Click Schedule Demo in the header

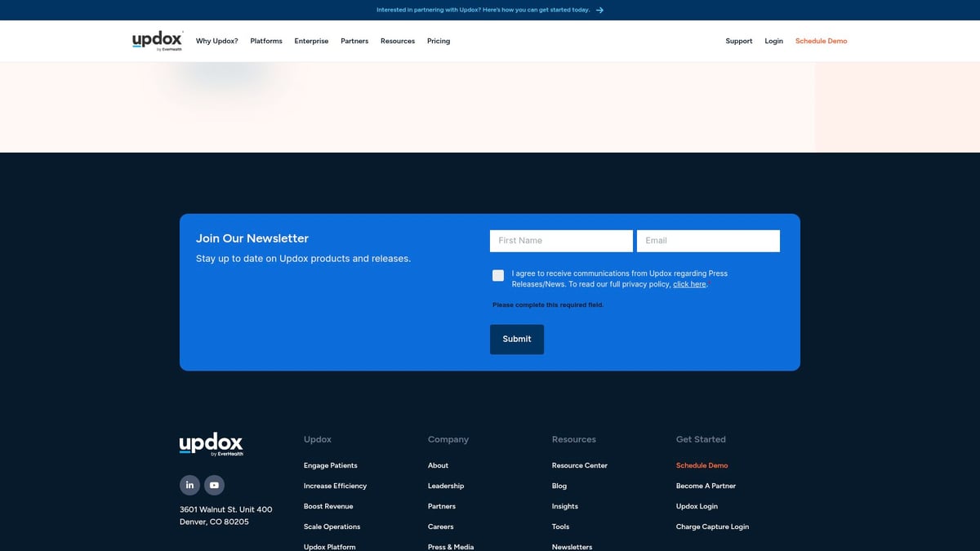point(821,41)
